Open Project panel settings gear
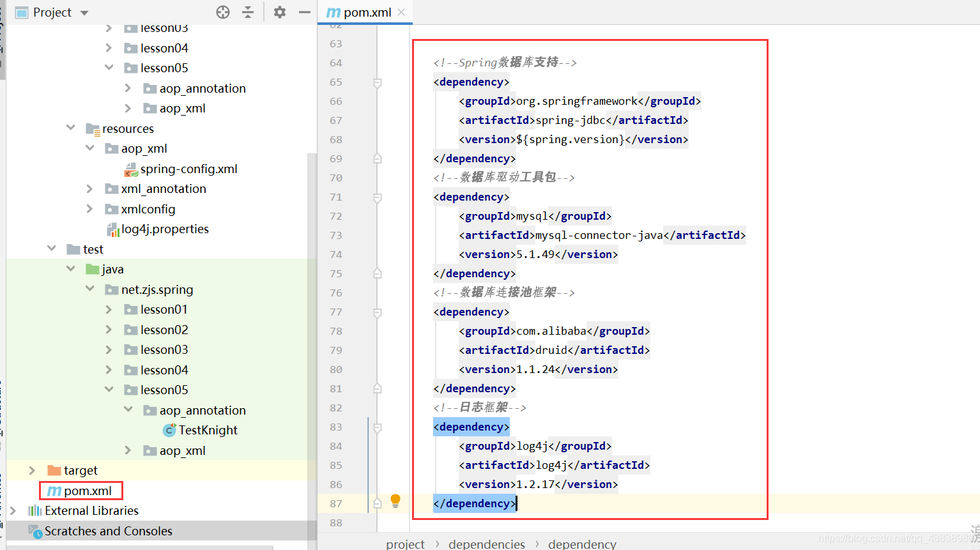This screenshot has width=980, height=550. click(280, 12)
